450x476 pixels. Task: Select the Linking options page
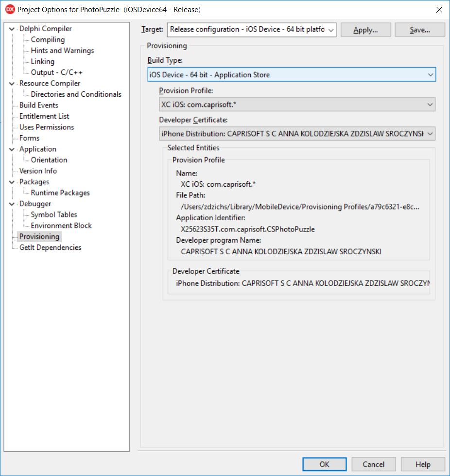pyautogui.click(x=43, y=61)
